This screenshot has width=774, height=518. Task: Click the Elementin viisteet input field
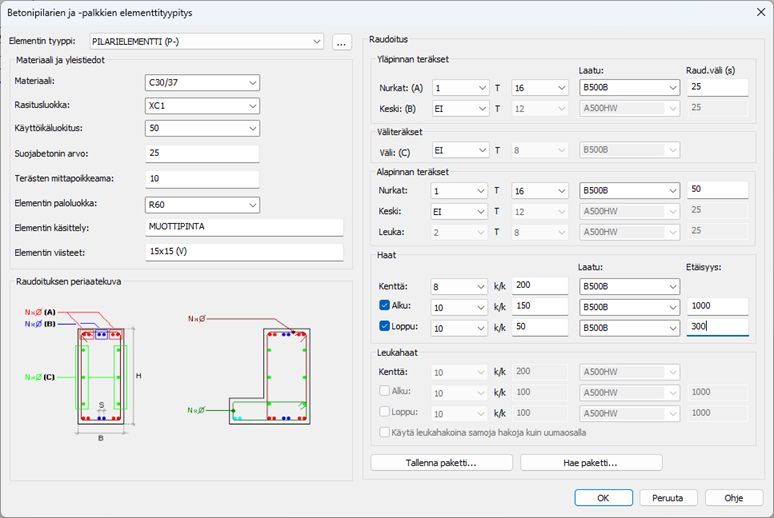click(x=244, y=252)
